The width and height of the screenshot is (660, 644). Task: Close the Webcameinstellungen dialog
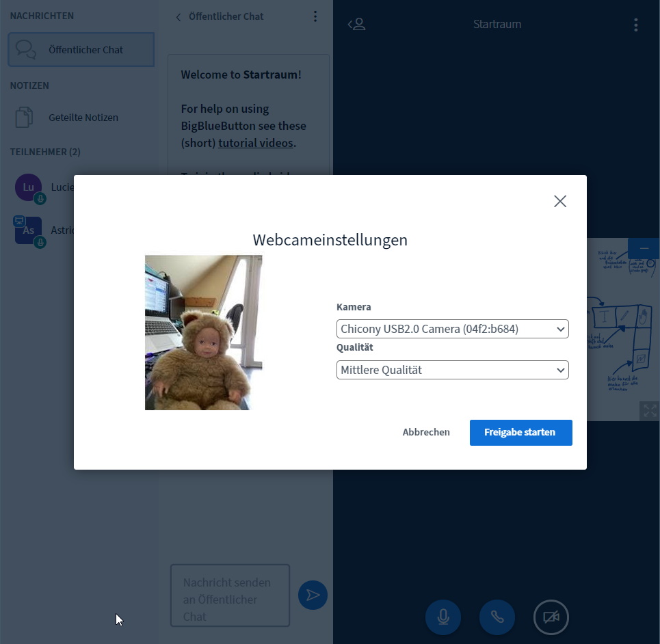coord(560,201)
